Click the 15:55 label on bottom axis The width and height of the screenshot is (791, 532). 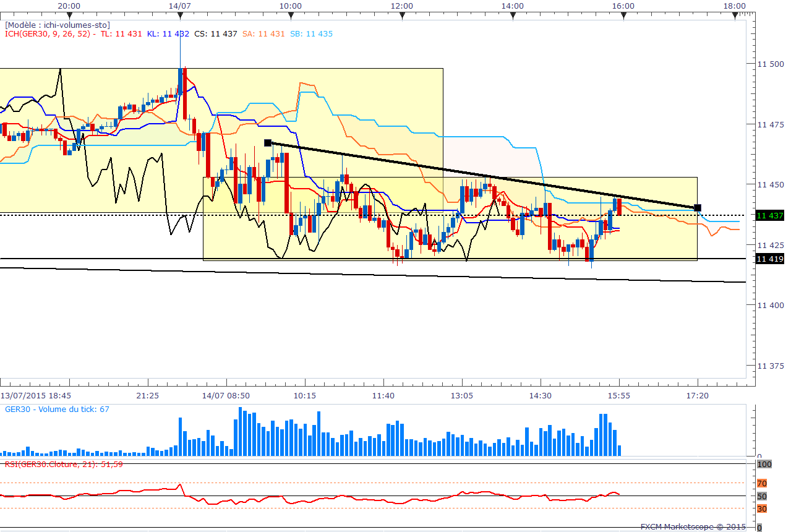pyautogui.click(x=619, y=395)
